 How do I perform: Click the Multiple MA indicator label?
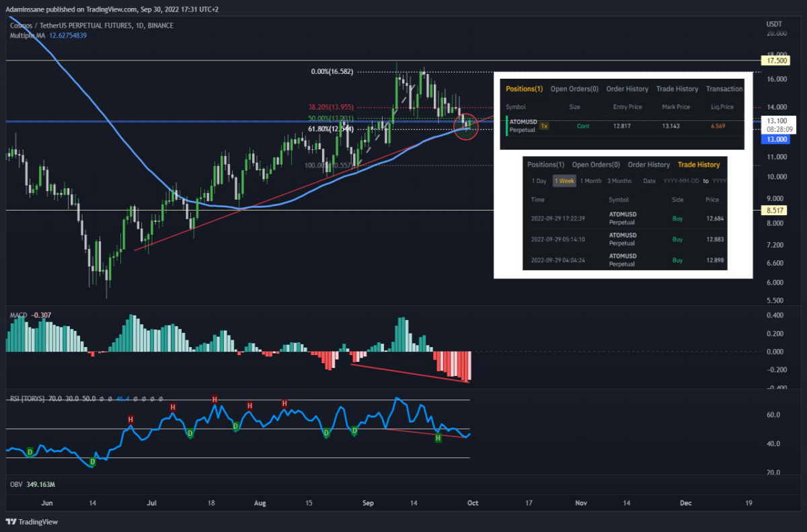click(27, 35)
